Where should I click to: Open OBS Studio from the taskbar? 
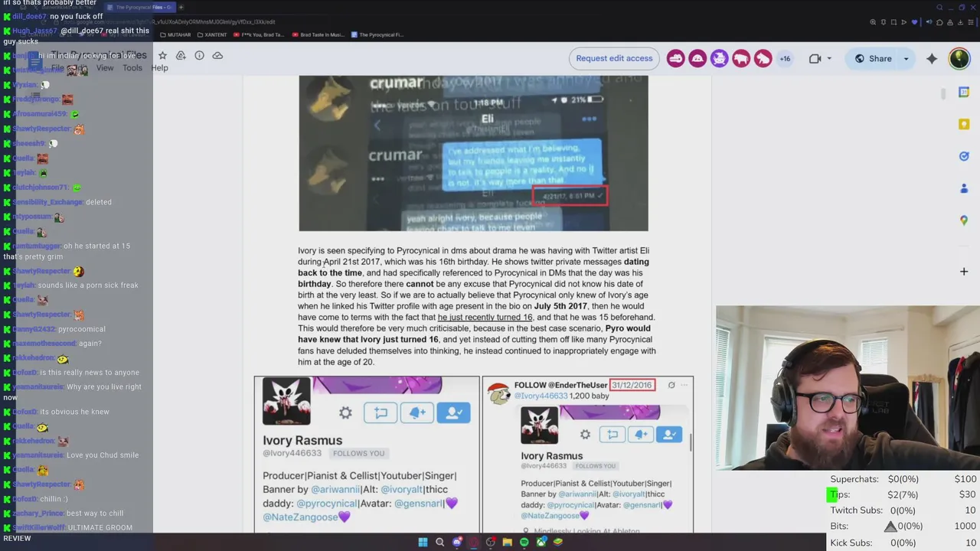491,542
